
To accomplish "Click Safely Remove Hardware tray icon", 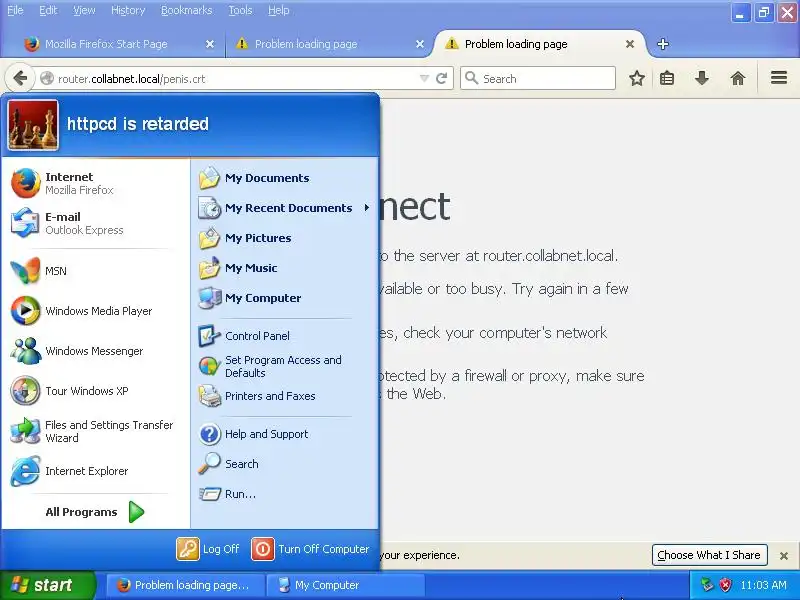I will click(707, 585).
